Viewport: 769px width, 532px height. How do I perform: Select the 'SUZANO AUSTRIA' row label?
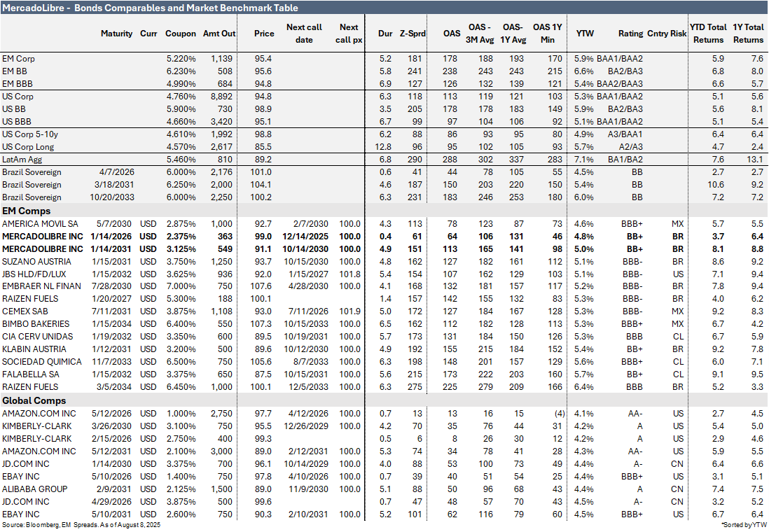coord(37,262)
